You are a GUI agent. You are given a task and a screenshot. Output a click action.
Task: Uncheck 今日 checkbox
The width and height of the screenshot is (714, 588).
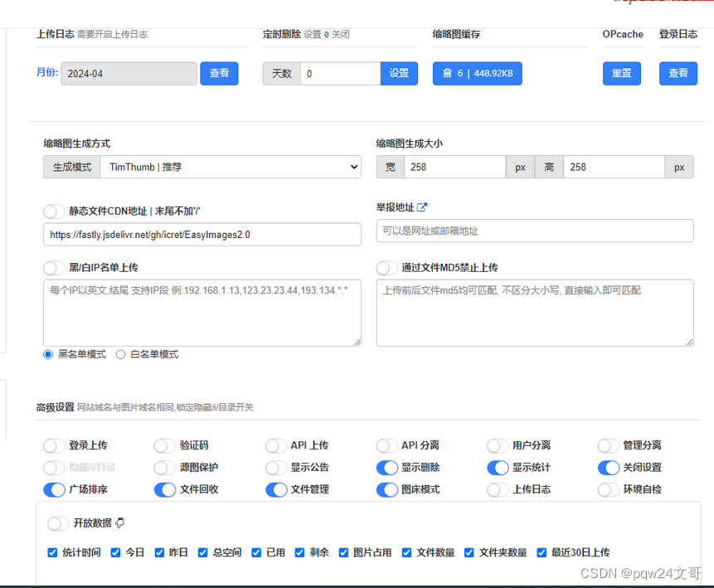coord(115,552)
